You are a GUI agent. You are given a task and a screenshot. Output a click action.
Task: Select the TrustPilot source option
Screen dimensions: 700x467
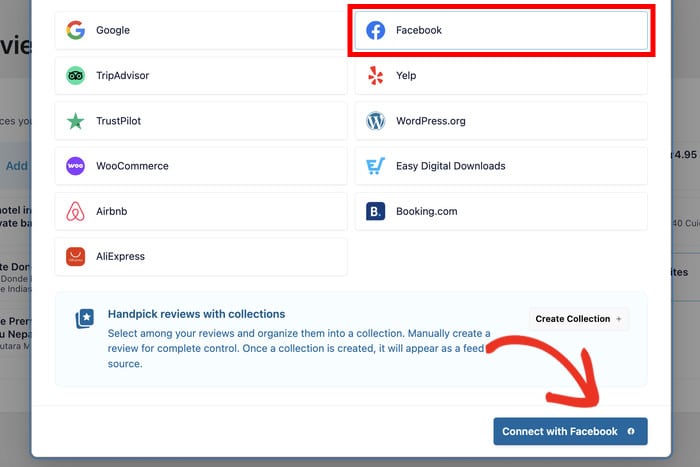[x=201, y=121]
